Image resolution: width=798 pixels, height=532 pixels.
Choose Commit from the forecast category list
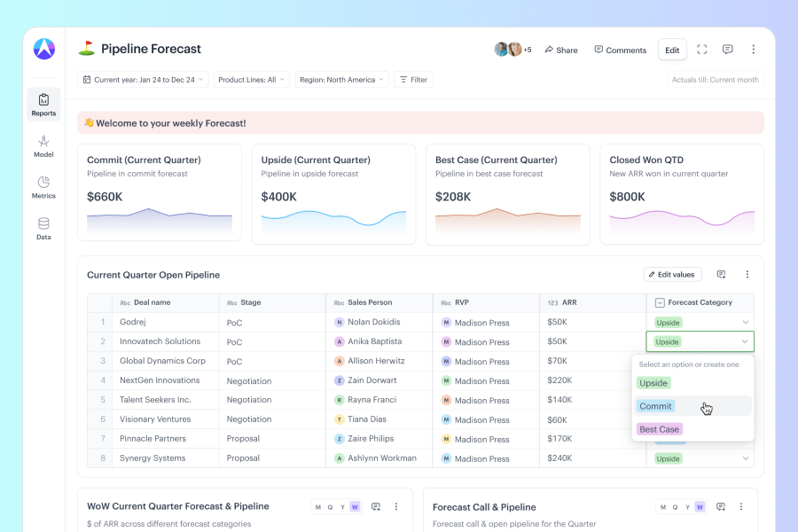click(656, 406)
